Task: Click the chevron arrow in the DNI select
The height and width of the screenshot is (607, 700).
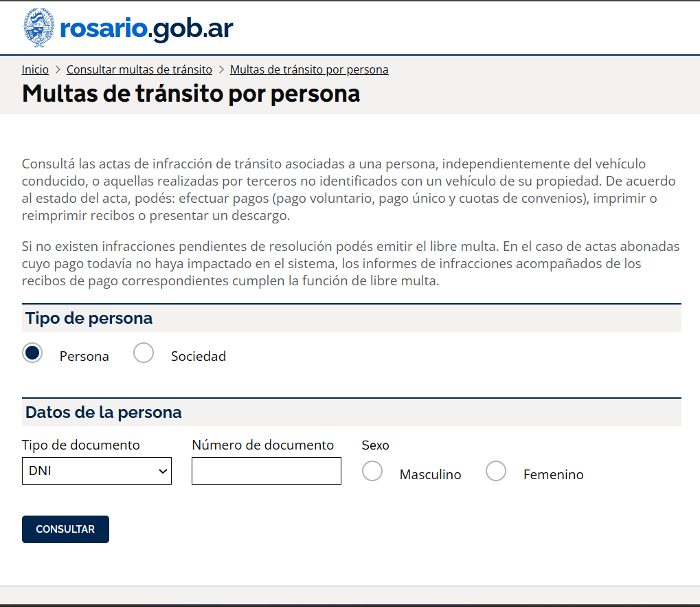Action: coord(163,471)
